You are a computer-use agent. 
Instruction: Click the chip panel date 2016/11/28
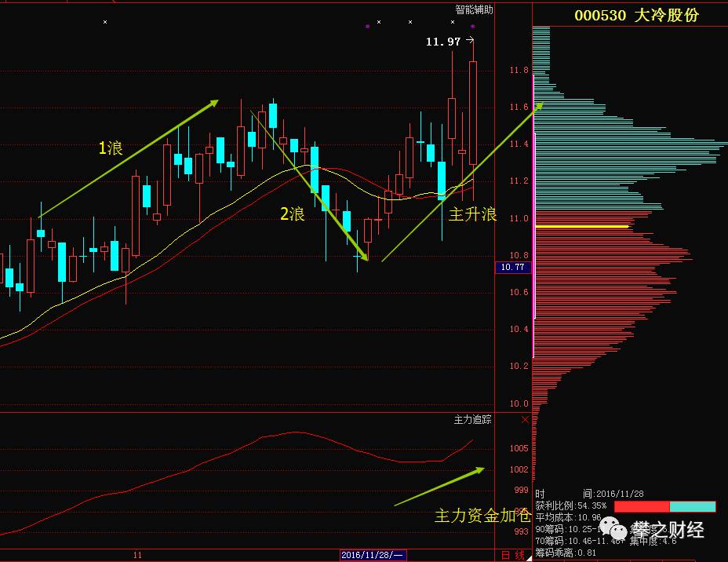point(620,494)
